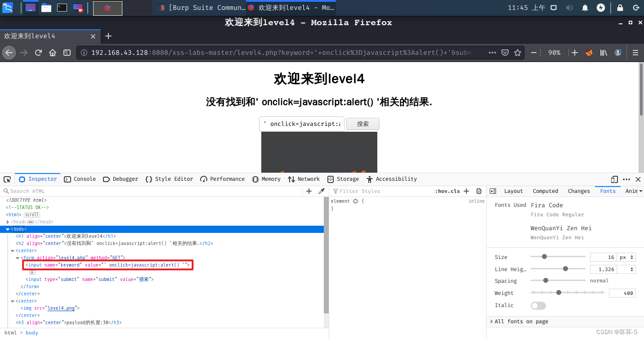The width and height of the screenshot is (644, 339).
Task: Open the file manager in the taskbar
Action: click(x=46, y=8)
